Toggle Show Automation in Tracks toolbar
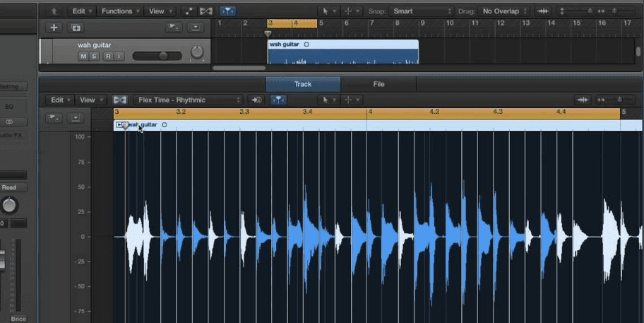 pos(189,11)
